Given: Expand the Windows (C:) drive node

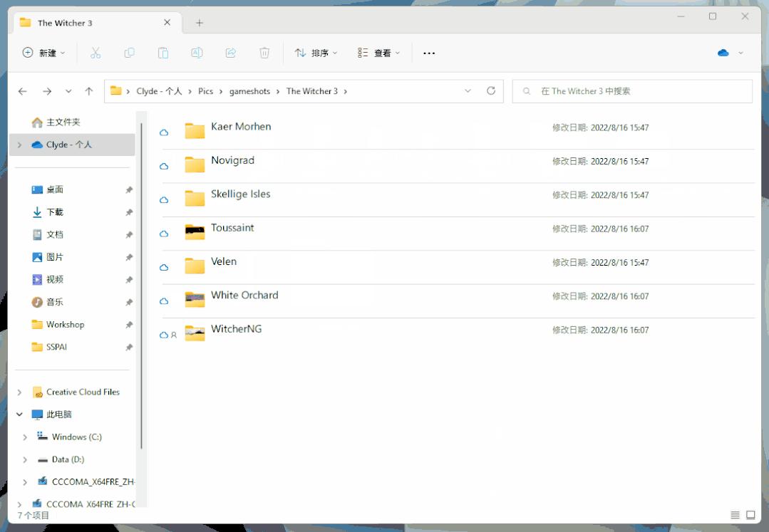Looking at the screenshot, I should pyautogui.click(x=25, y=437).
